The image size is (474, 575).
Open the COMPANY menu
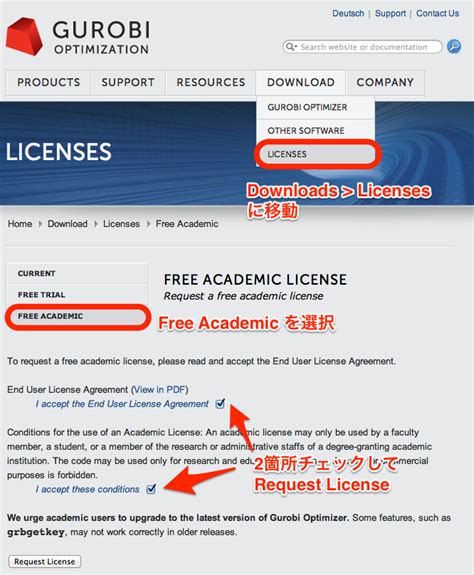click(385, 82)
